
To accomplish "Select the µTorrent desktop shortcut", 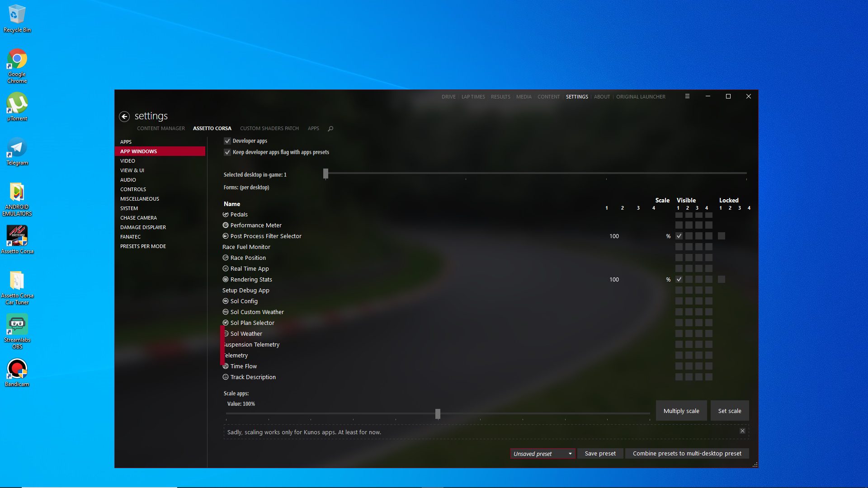I will pos(17,107).
